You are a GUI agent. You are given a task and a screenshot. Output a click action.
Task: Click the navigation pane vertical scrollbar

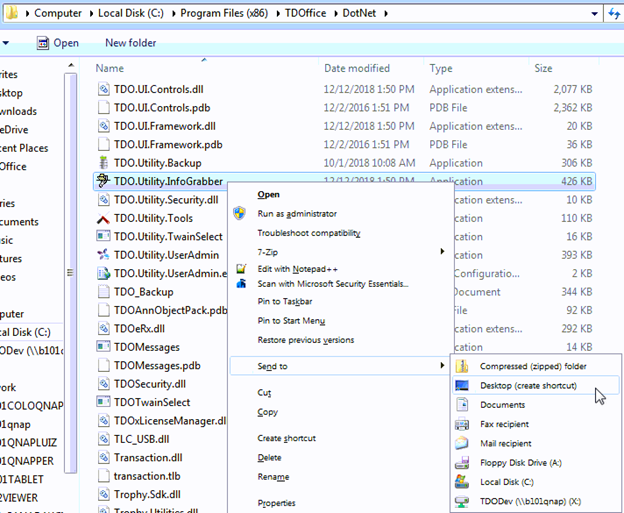69,272
